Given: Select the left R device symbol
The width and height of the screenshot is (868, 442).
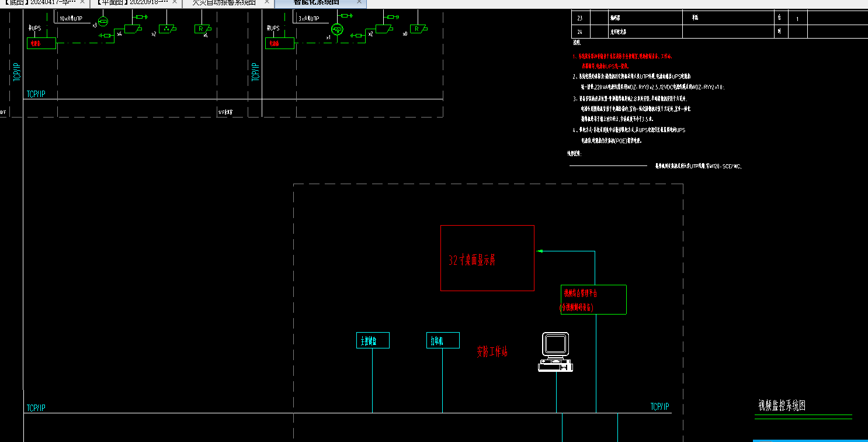Looking at the screenshot, I should pyautogui.click(x=202, y=29).
